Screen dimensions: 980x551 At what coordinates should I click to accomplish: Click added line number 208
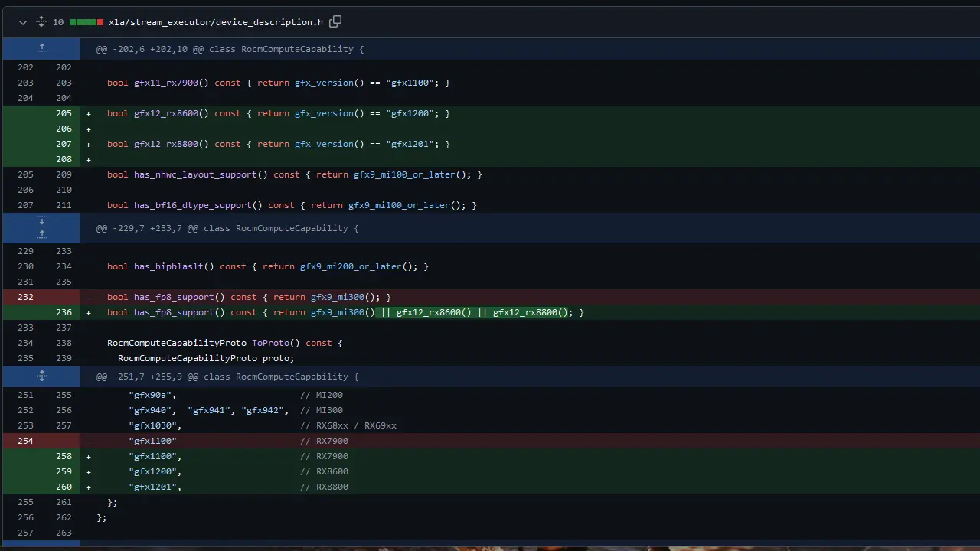(64, 159)
